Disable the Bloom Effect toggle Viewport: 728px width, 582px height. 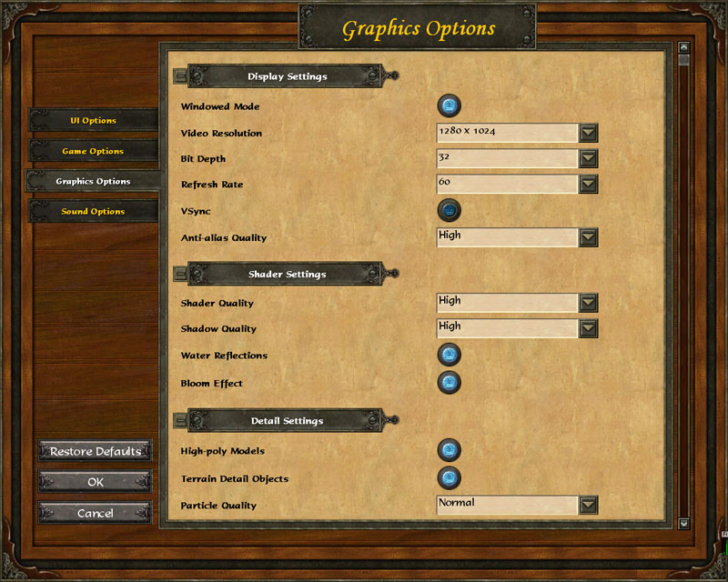[x=449, y=382]
